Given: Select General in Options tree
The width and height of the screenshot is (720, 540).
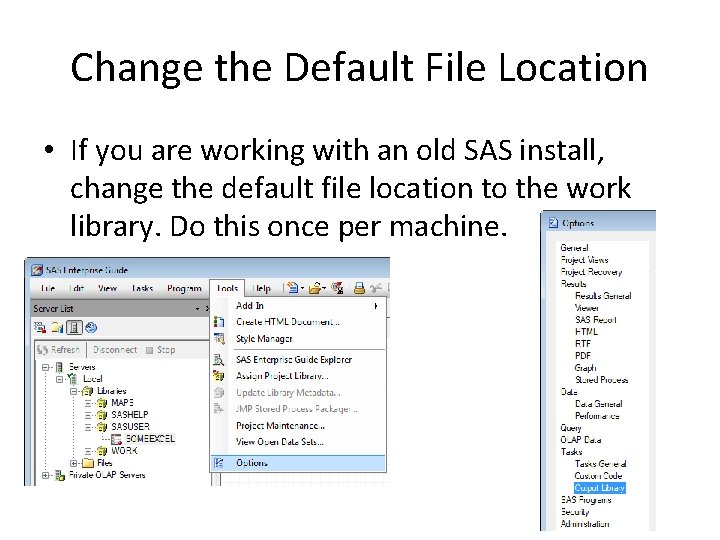Looking at the screenshot, I should [x=574, y=248].
